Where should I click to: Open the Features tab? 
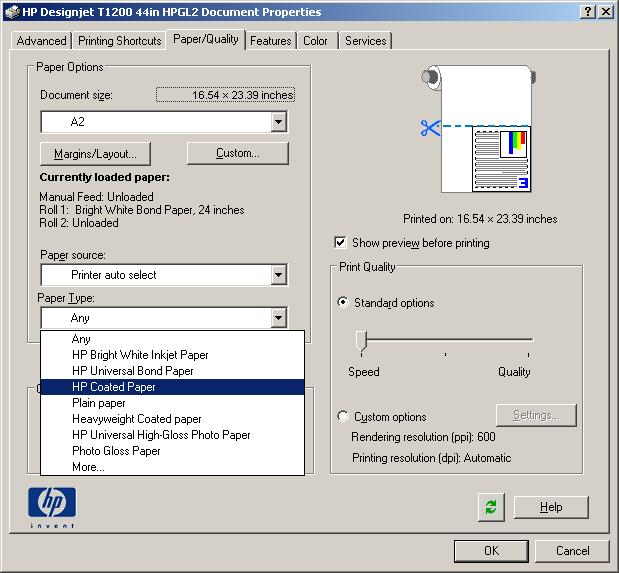pos(271,41)
